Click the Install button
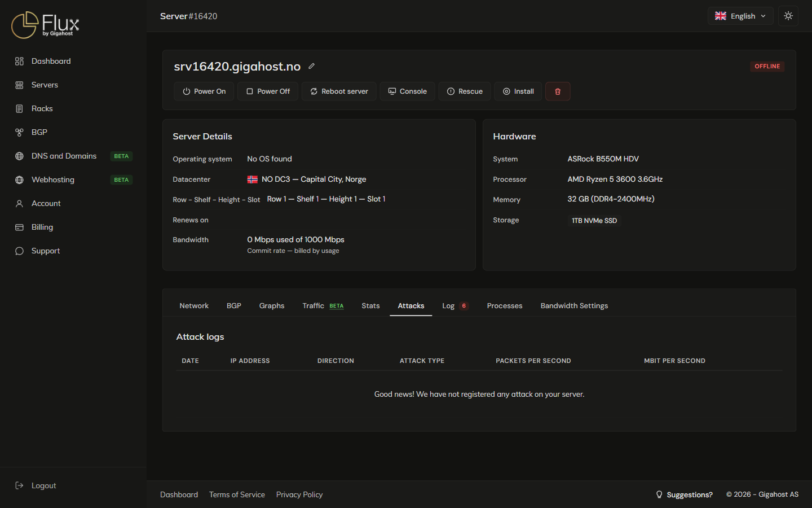The image size is (812, 508). click(x=518, y=91)
